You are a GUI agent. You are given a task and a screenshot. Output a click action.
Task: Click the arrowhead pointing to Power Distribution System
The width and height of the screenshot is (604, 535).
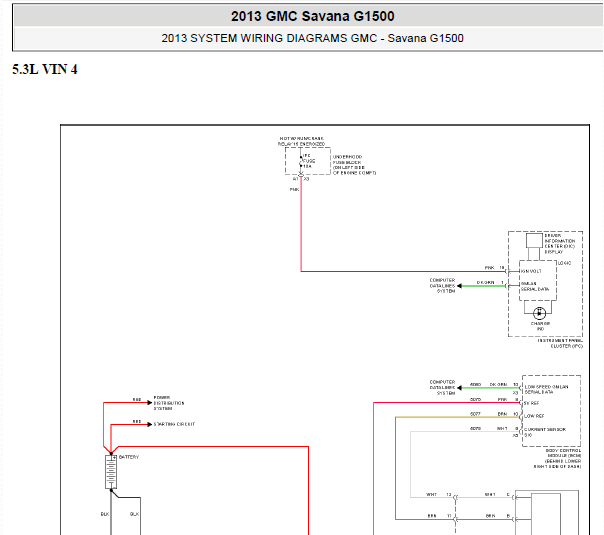(150, 403)
